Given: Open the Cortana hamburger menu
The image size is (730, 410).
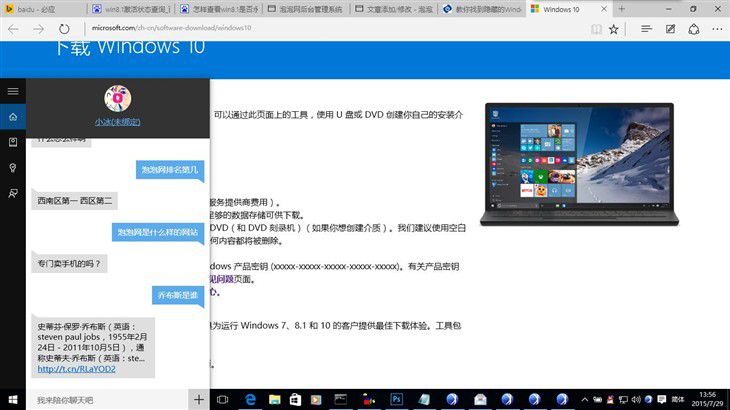Looking at the screenshot, I should click(x=13, y=91).
